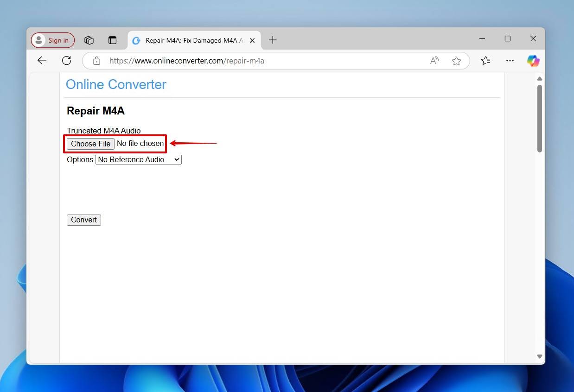This screenshot has width=574, height=392.
Task: Open a new tab with the plus button
Action: click(x=273, y=40)
